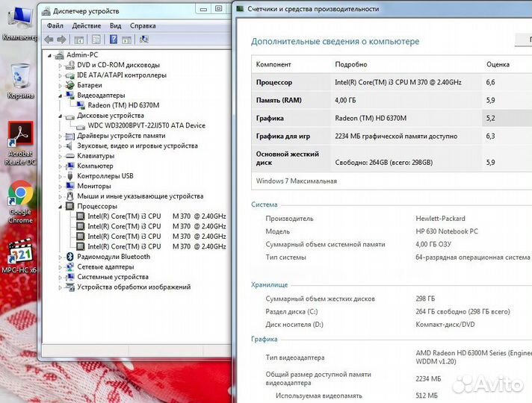Image resolution: width=532 pixels, height=403 pixels.
Task: Click the Оценка column header
Action: [x=498, y=64]
